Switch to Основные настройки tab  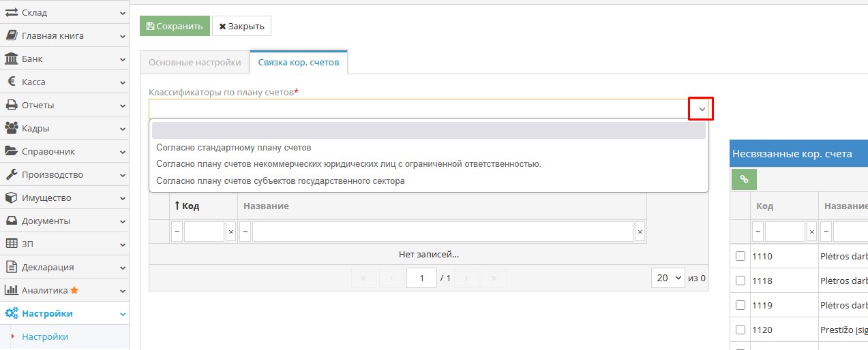195,63
